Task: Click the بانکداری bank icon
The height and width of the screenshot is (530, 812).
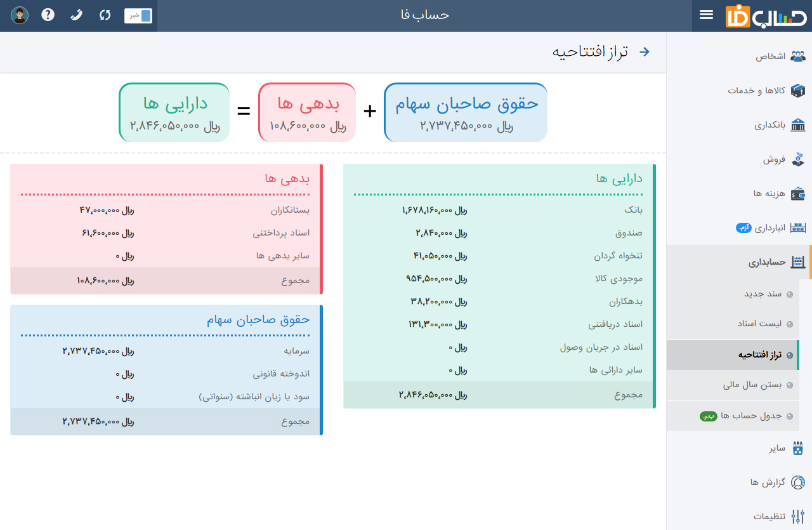Action: [798, 124]
